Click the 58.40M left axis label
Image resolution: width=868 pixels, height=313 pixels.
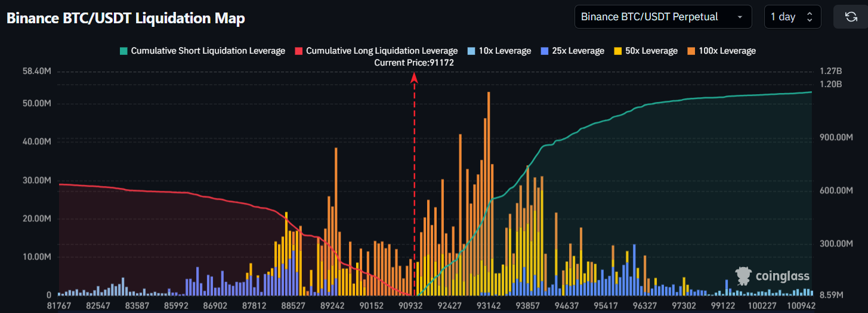[x=36, y=71]
